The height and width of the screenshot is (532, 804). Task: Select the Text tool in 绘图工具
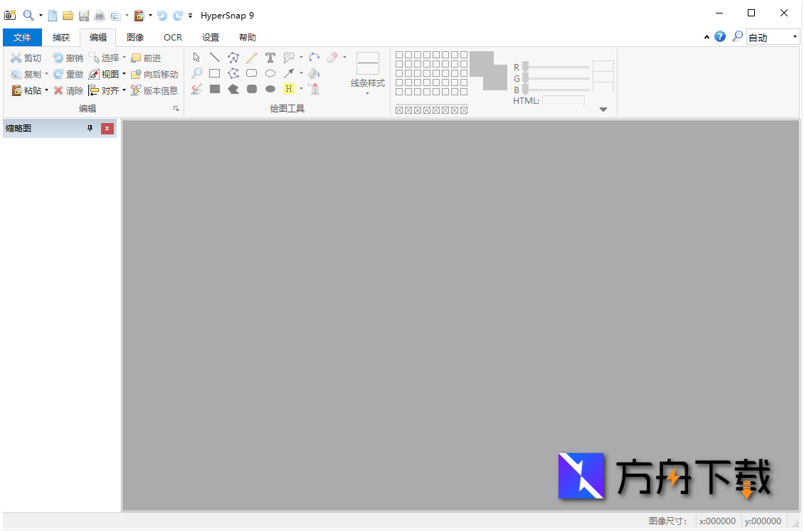[x=270, y=57]
